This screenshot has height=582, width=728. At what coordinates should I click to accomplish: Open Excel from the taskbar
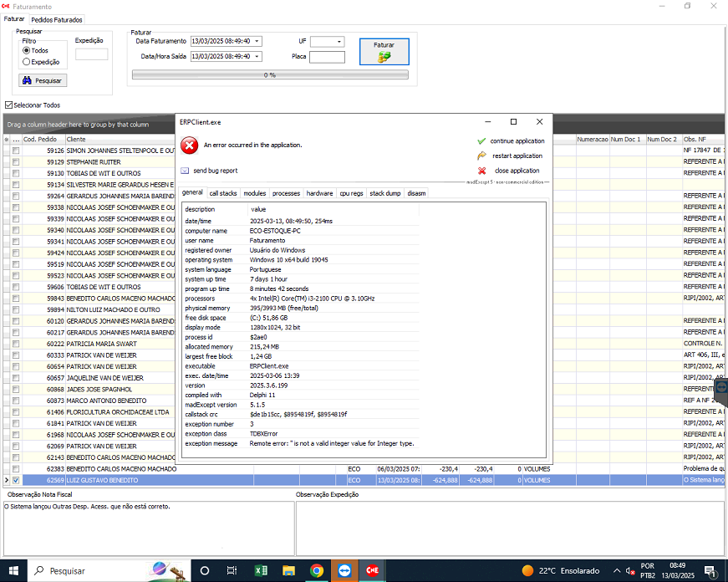(261, 570)
